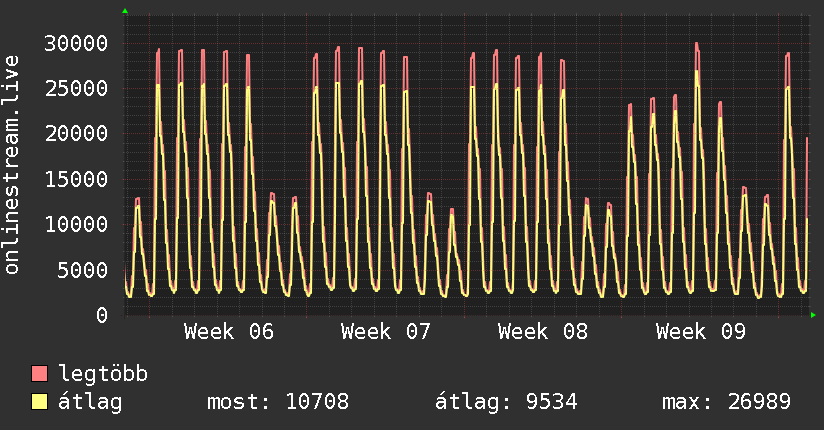Viewport: 824px width, 430px height.
Task: Click the 30000 y-axis label
Action: click(76, 43)
